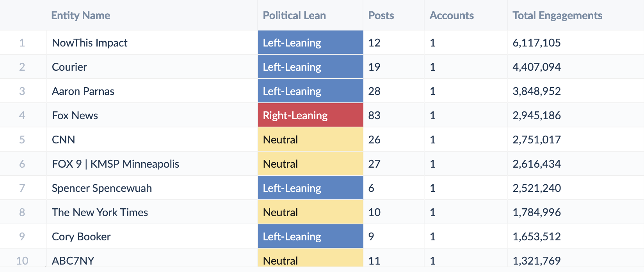Click rank number 1 in NowThis Impact row

(x=22, y=43)
